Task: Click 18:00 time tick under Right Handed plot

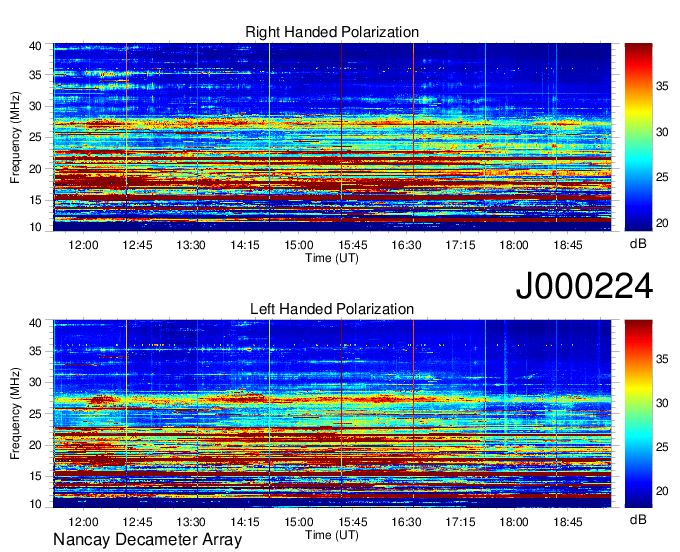Action: [x=514, y=245]
